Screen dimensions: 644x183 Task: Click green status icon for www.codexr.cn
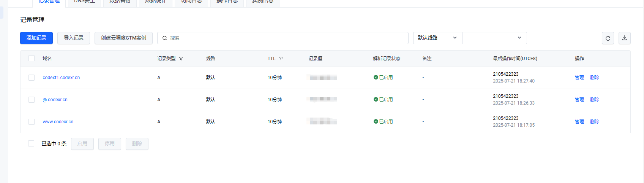pyautogui.click(x=376, y=121)
